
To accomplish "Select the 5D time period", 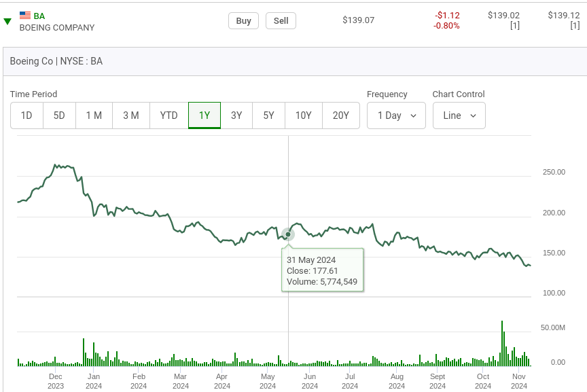I will click(59, 115).
